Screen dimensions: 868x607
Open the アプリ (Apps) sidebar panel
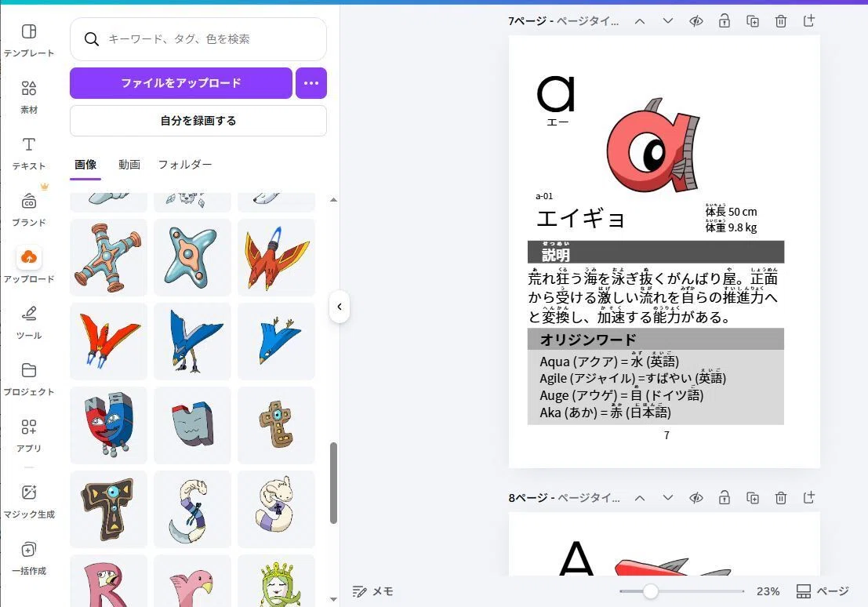[x=29, y=436]
